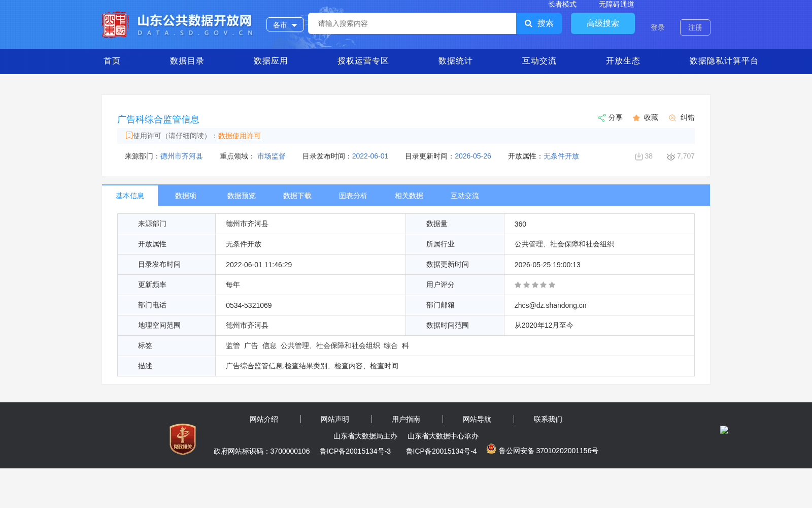Click the view count eye icon
The image size is (812, 508).
point(671,156)
